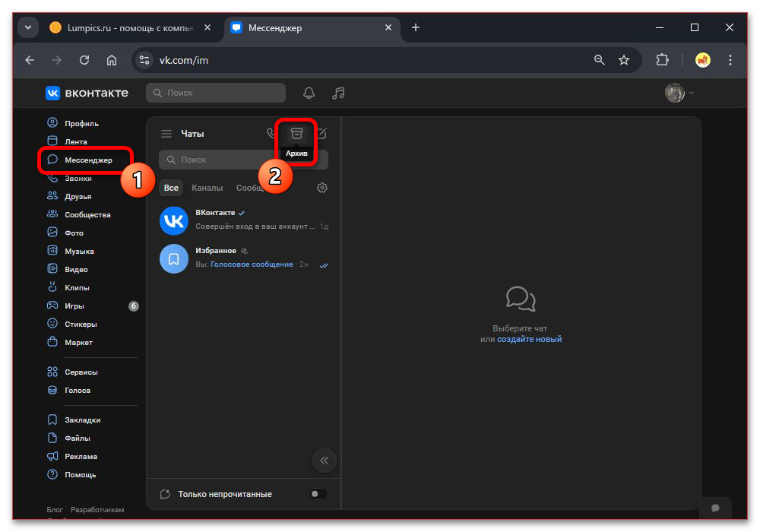Open the ВКонтакте chat
This screenshot has height=532, width=760.
[244, 220]
